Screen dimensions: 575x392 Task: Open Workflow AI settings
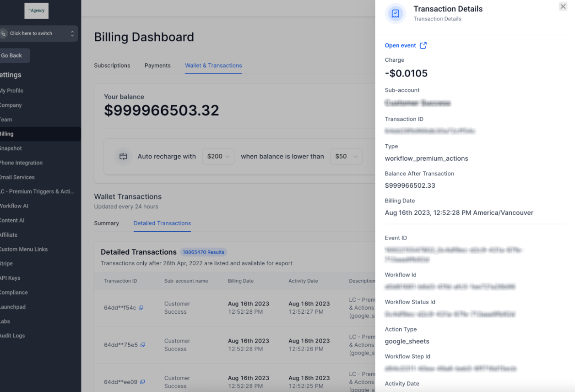click(x=14, y=206)
